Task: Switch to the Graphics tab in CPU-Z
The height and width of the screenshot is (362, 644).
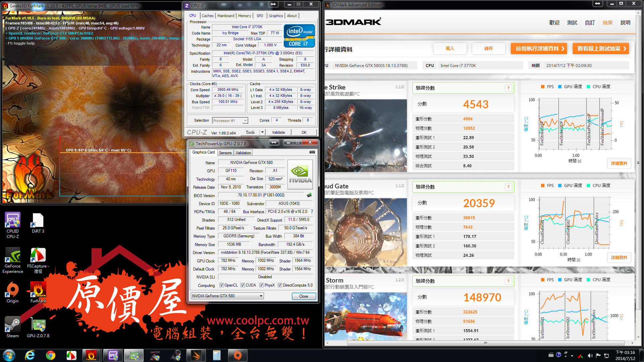Action: point(276,16)
